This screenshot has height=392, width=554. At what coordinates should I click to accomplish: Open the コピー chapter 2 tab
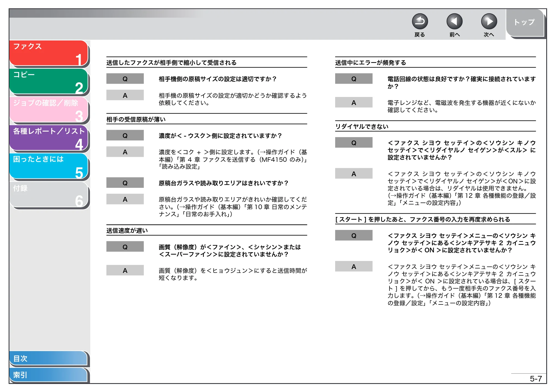coord(48,81)
